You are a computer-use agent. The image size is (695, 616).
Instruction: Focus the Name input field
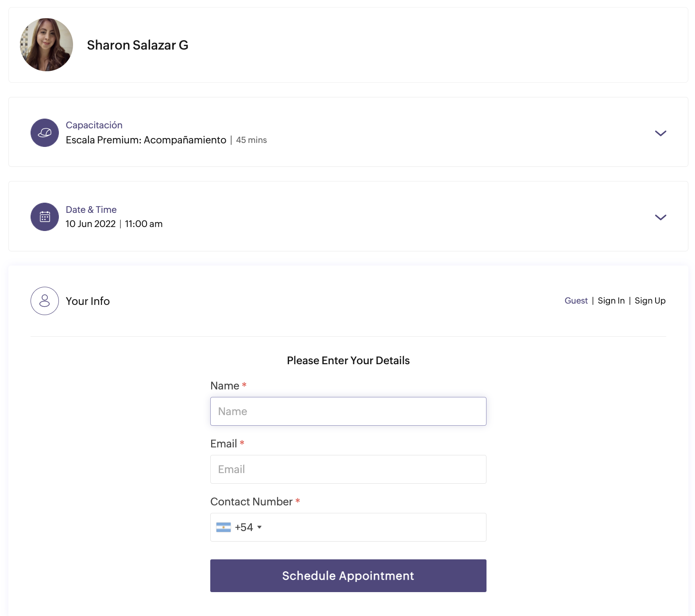pos(348,411)
